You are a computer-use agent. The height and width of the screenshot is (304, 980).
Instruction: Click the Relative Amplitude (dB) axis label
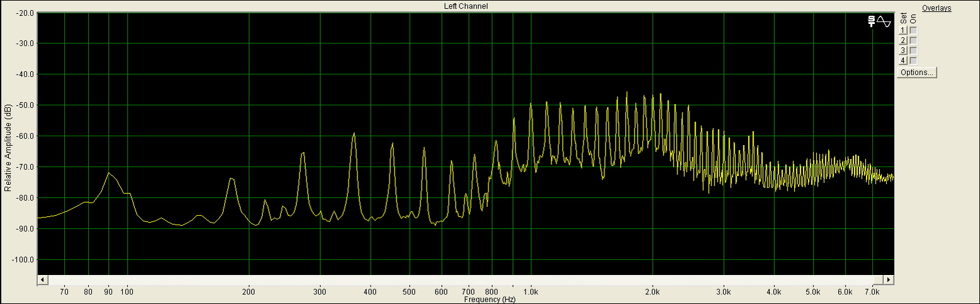coord(8,148)
